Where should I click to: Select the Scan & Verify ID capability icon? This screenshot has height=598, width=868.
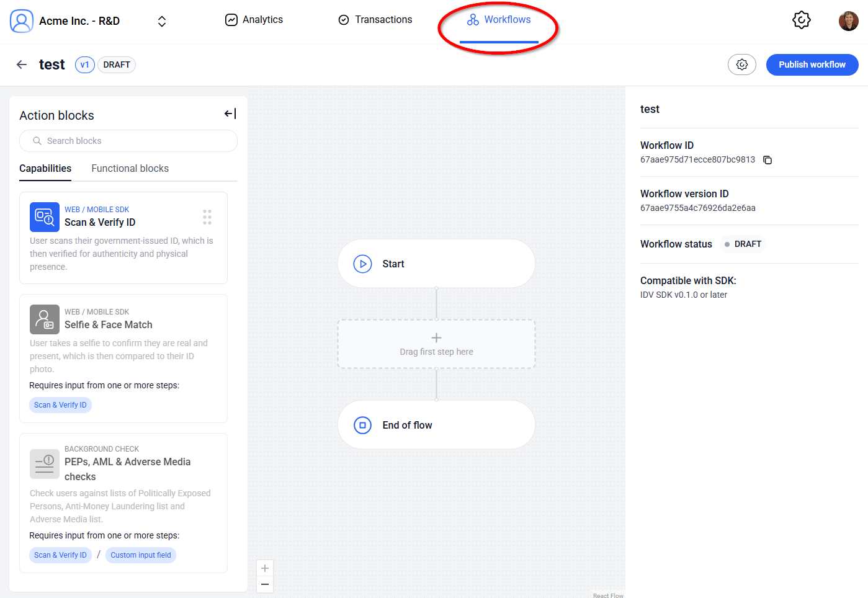pyautogui.click(x=44, y=217)
